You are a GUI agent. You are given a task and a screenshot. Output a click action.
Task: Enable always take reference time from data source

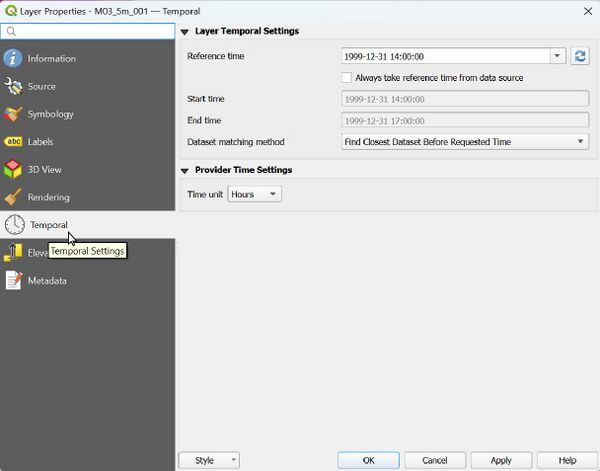(347, 77)
